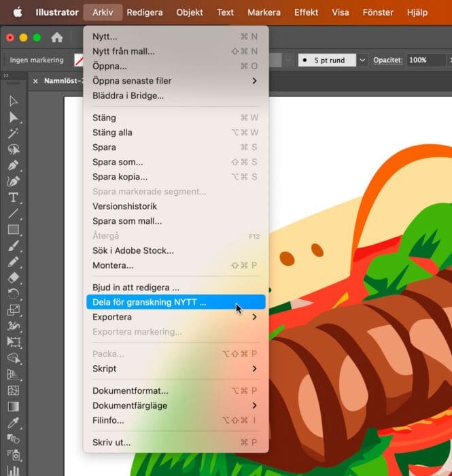Open Versionshistorik

[176, 207]
